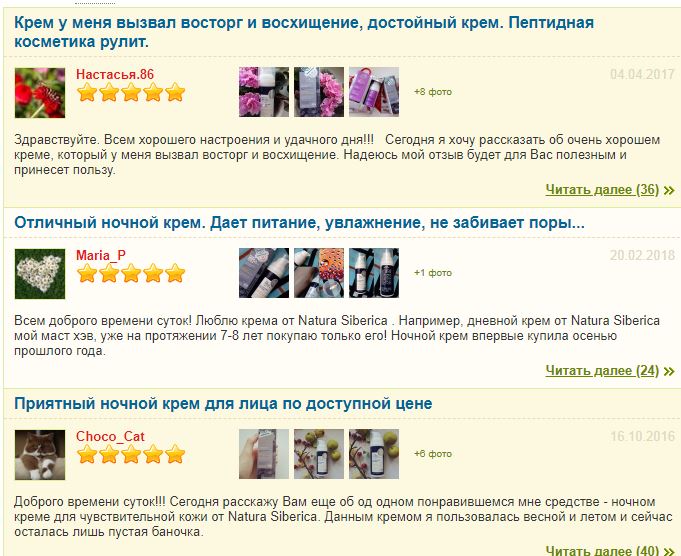Read more of review with 36 comments
This screenshot has height=556, width=681.
(x=602, y=190)
